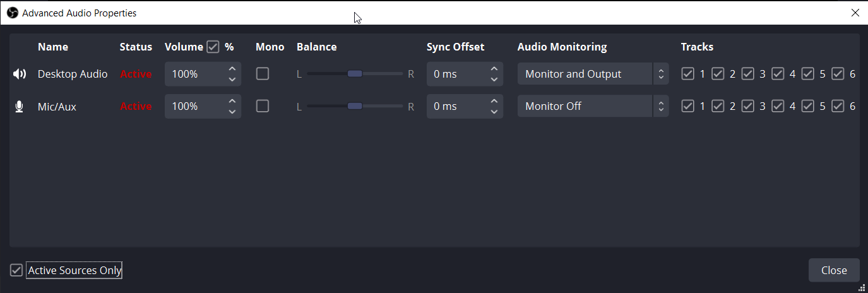Decrease Desktop Audio volume with down arrow
868x293 pixels.
coord(232,80)
